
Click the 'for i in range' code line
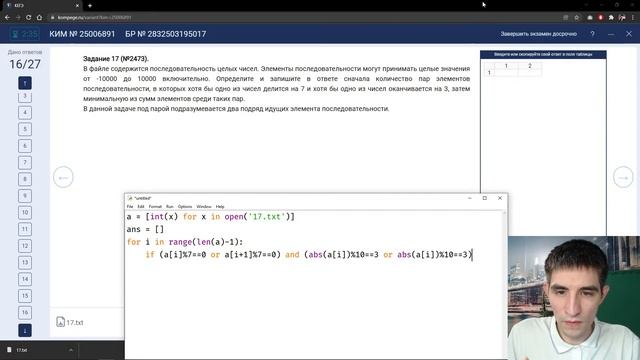pos(185,242)
